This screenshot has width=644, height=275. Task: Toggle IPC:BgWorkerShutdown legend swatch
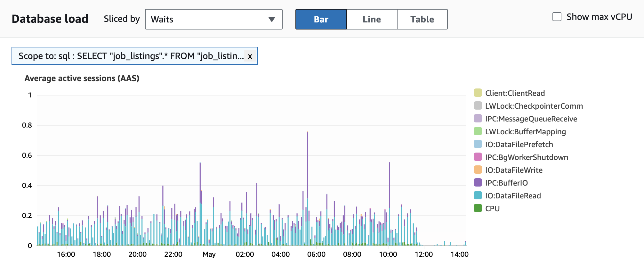point(478,157)
